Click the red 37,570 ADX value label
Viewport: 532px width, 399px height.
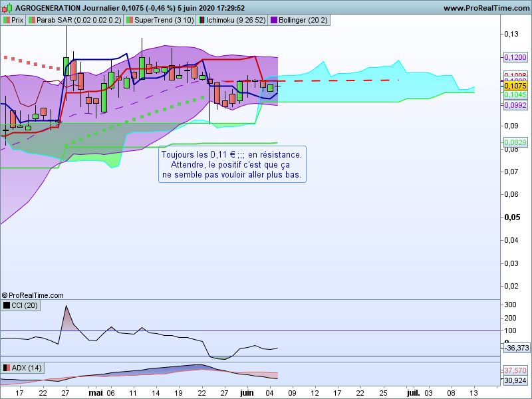(515, 370)
